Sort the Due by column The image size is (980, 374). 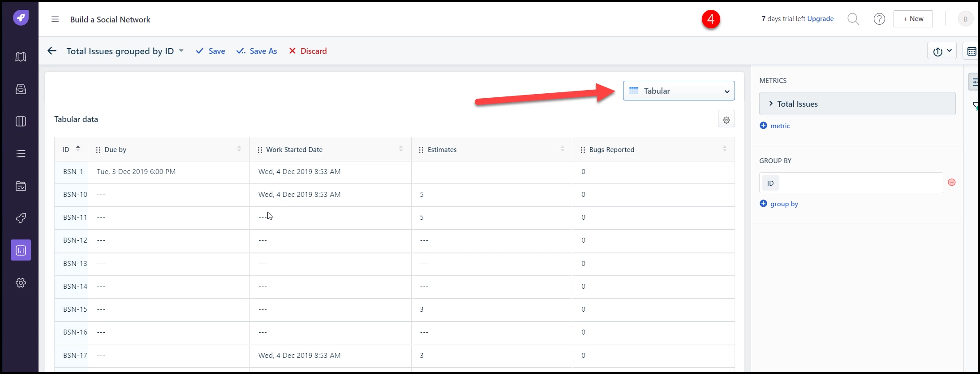click(x=239, y=149)
